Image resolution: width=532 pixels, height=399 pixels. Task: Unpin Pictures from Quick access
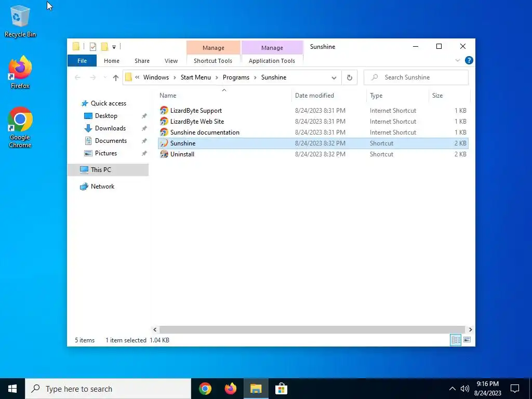click(144, 153)
